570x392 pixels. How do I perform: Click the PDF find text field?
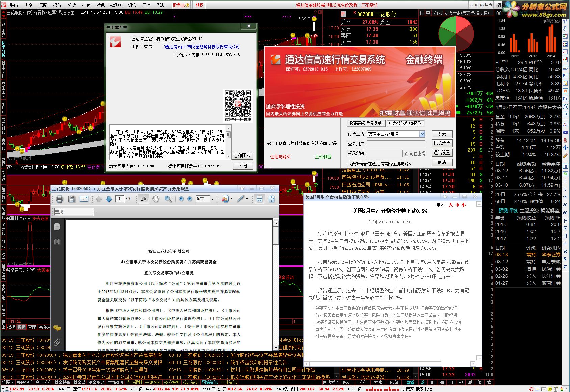pos(73,212)
